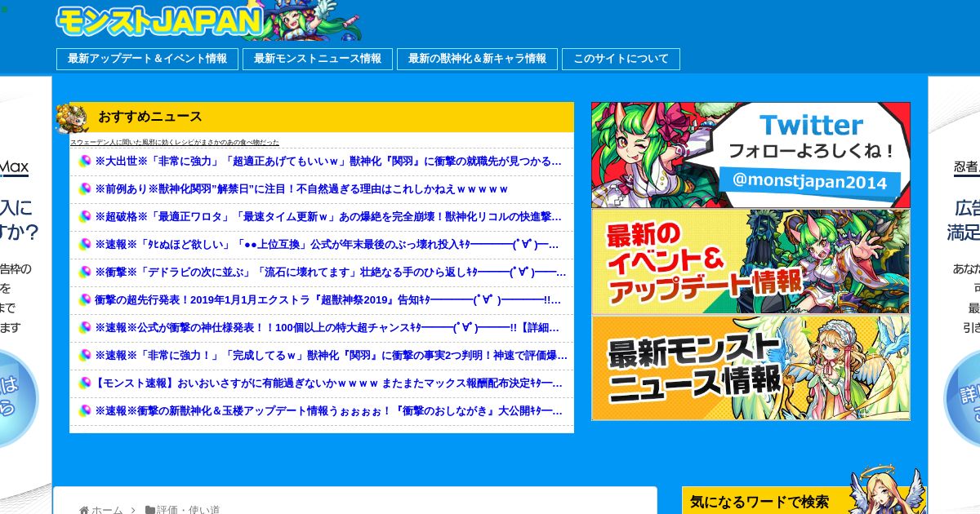Open news link ※前例あり※獣神化関羽 解禁日

point(301,189)
